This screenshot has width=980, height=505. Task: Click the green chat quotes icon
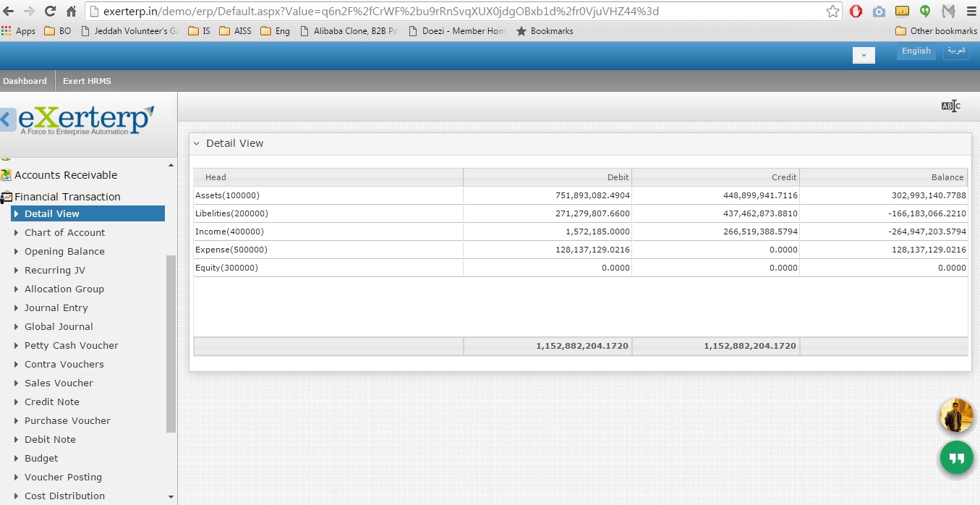tap(956, 458)
